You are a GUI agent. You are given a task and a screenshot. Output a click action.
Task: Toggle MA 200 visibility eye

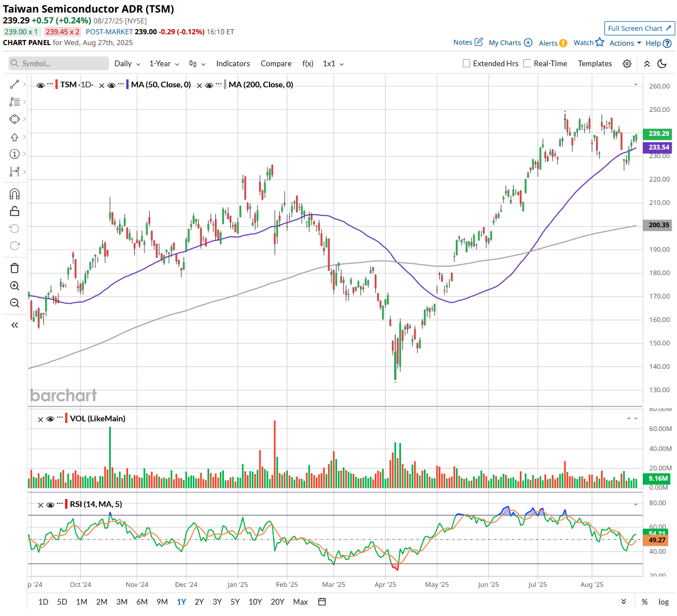coord(209,86)
